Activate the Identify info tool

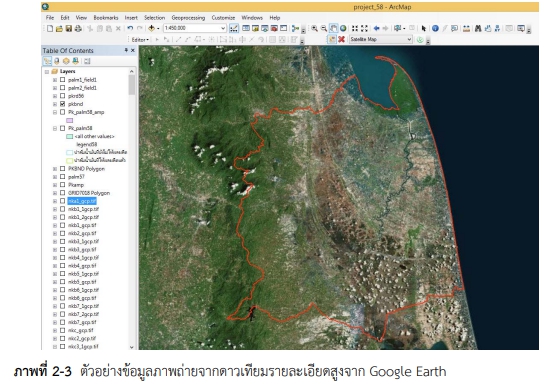tap(435, 29)
